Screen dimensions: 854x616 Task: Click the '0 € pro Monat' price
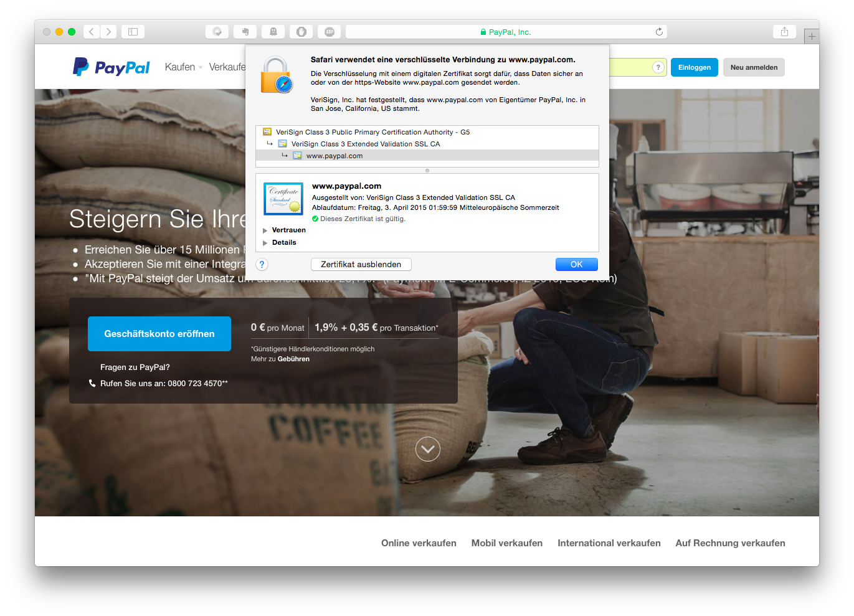click(278, 328)
